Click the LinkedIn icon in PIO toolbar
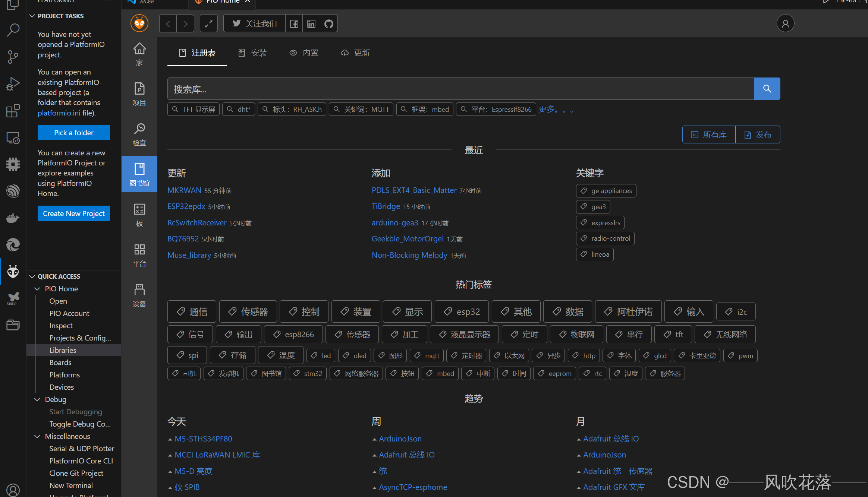This screenshot has width=868, height=497. point(311,24)
